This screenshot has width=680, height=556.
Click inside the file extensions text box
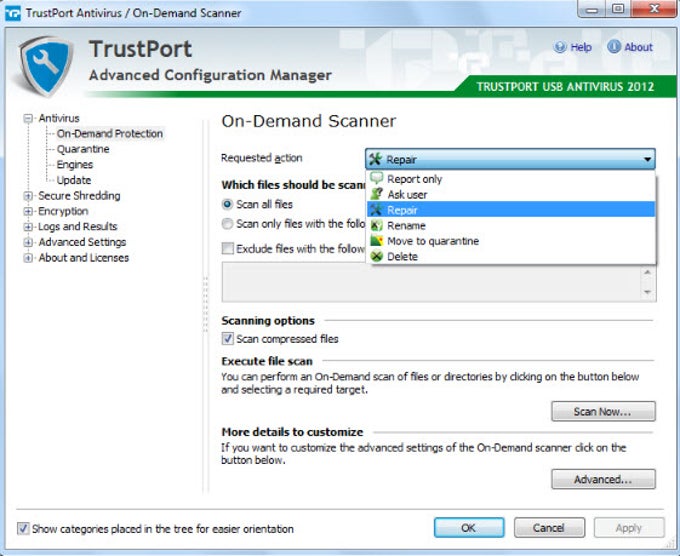pyautogui.click(x=432, y=282)
